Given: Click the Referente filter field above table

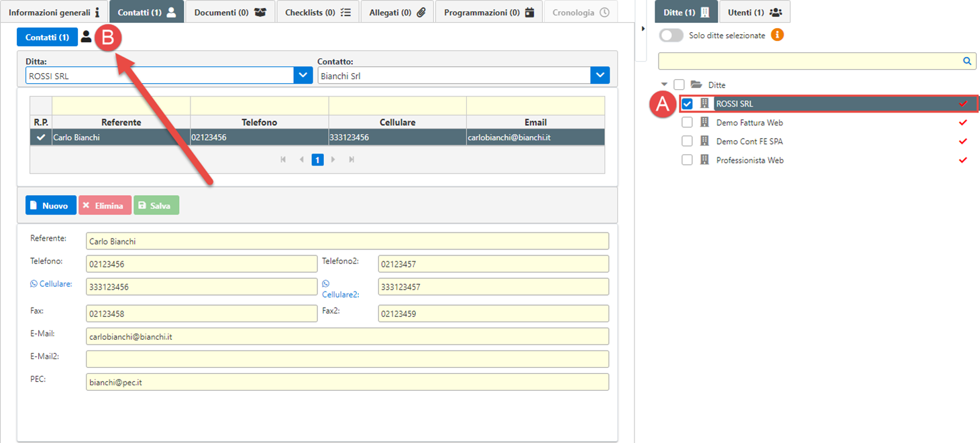Looking at the screenshot, I should pyautogui.click(x=121, y=105).
